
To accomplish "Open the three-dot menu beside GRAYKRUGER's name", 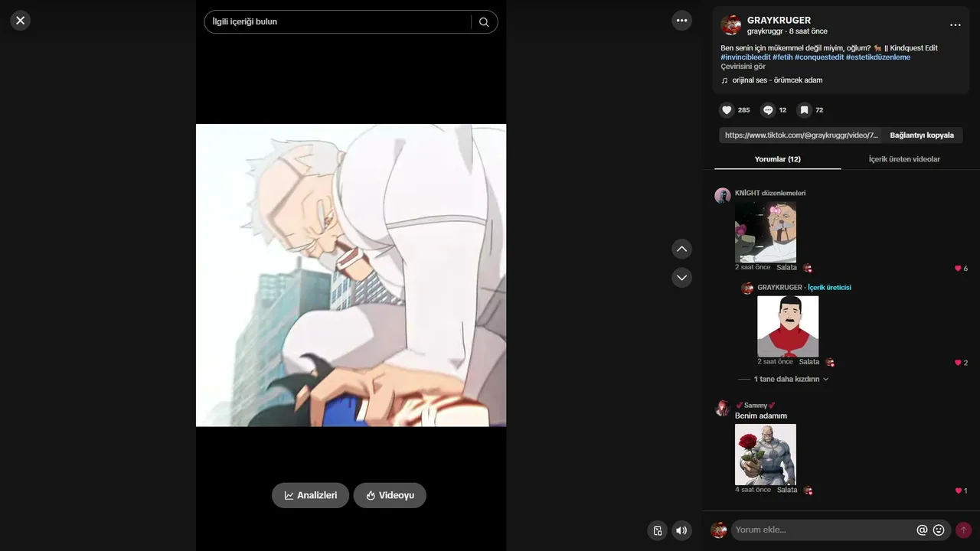I will click(955, 25).
